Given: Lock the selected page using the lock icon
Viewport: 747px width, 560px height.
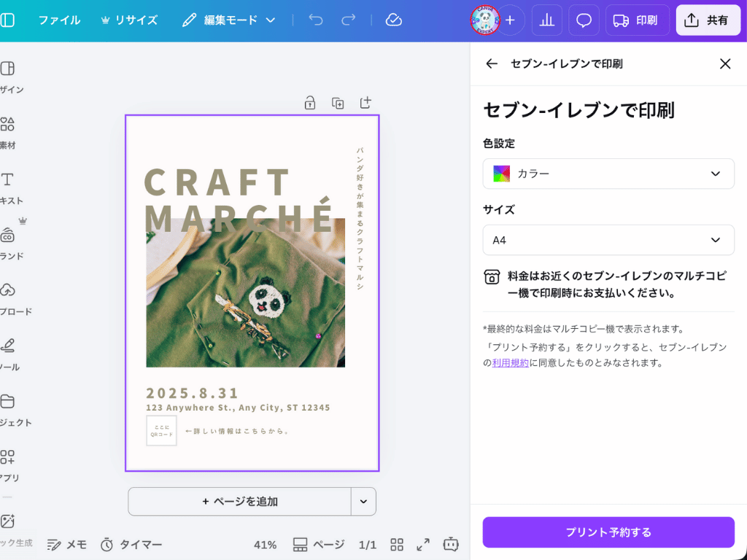Looking at the screenshot, I should [x=309, y=103].
